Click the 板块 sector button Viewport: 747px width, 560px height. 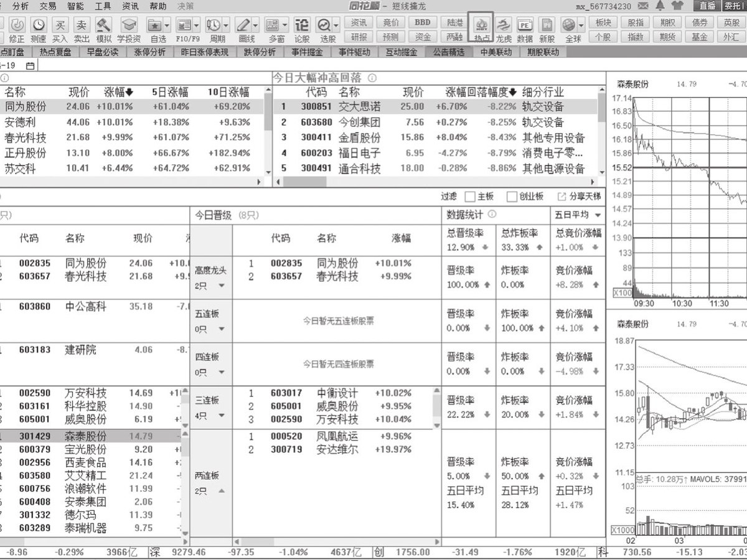tap(603, 22)
